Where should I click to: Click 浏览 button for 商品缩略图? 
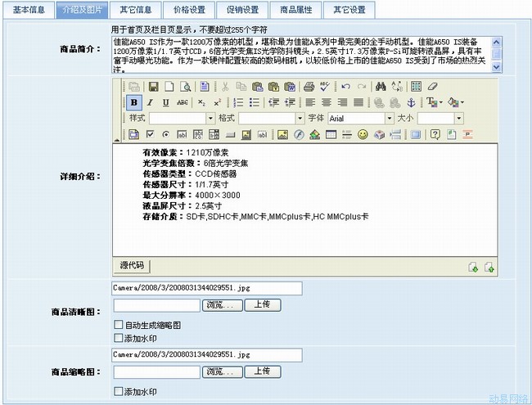[223, 371]
